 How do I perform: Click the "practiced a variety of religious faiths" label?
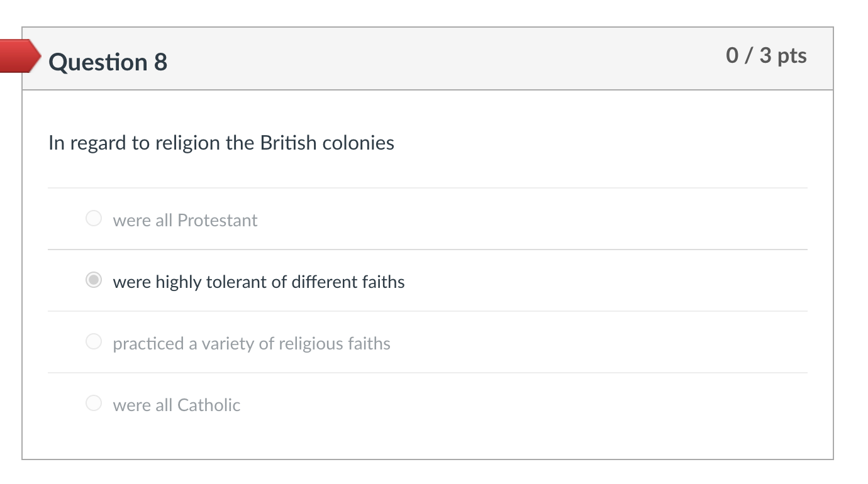252,343
